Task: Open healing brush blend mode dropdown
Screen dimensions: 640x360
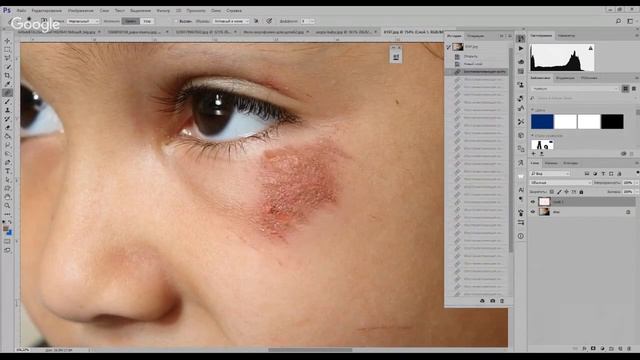Action: pyautogui.click(x=83, y=21)
